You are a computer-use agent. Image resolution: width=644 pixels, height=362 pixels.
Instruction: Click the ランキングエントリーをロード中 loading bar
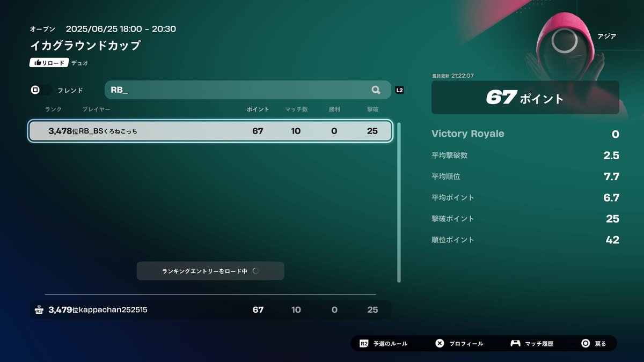pyautogui.click(x=210, y=271)
